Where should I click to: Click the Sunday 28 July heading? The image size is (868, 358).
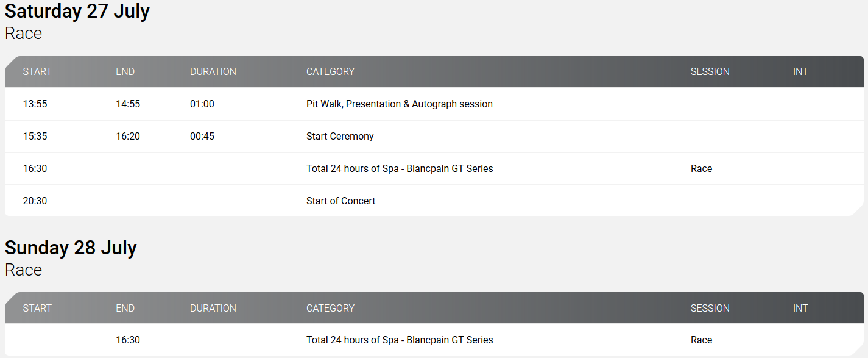(71, 248)
